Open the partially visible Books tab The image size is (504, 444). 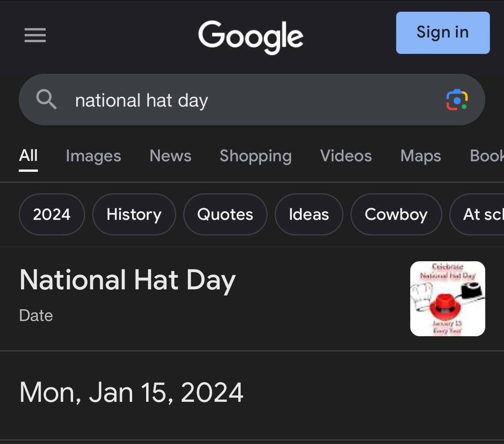tap(487, 156)
